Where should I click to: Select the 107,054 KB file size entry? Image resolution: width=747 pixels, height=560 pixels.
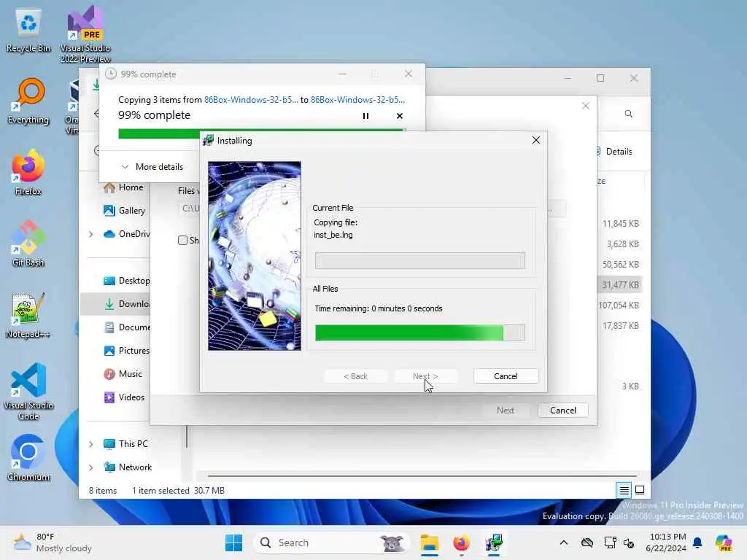click(x=619, y=306)
